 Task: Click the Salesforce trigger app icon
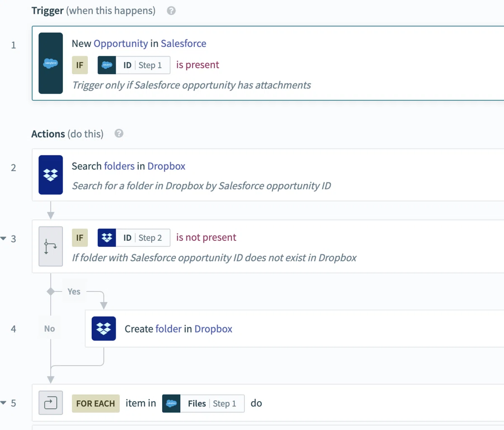point(50,63)
